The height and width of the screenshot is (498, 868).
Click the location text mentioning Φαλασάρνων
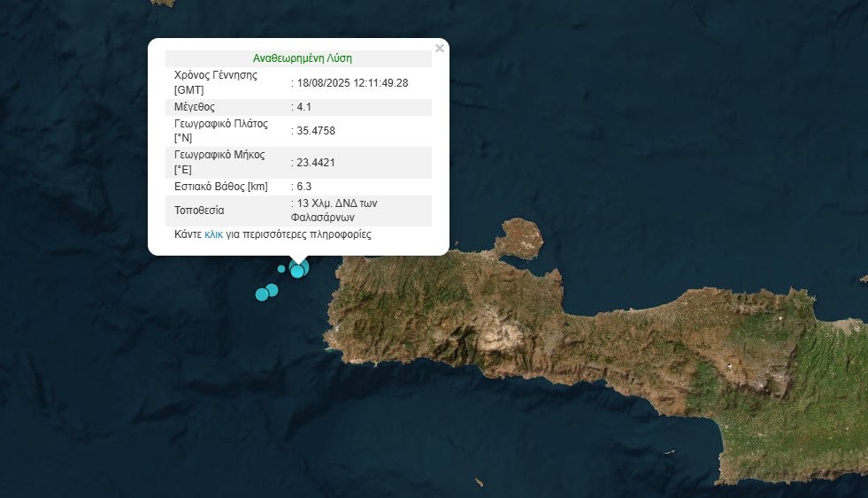[x=326, y=210]
